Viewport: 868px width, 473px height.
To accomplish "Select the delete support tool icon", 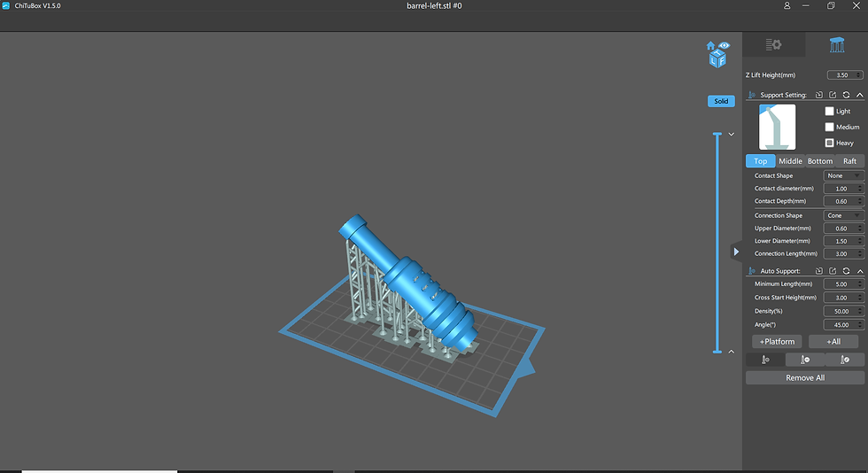I will pyautogui.click(x=805, y=360).
